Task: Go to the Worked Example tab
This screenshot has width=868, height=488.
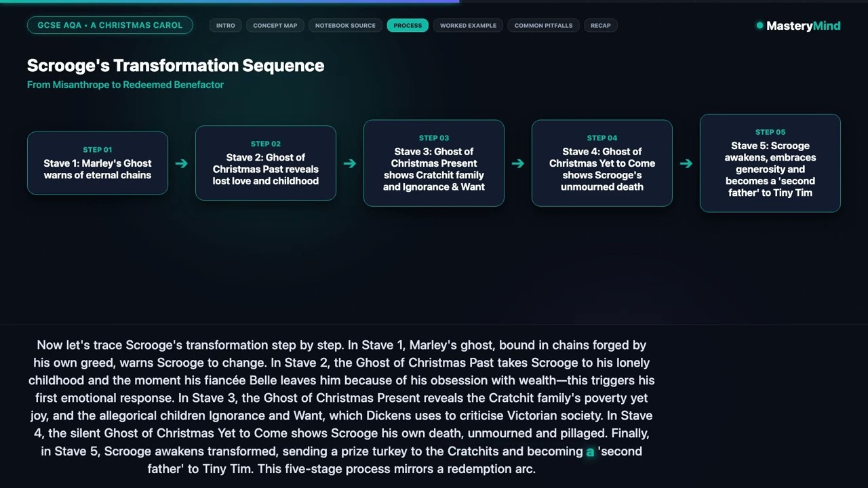Action: coord(468,25)
